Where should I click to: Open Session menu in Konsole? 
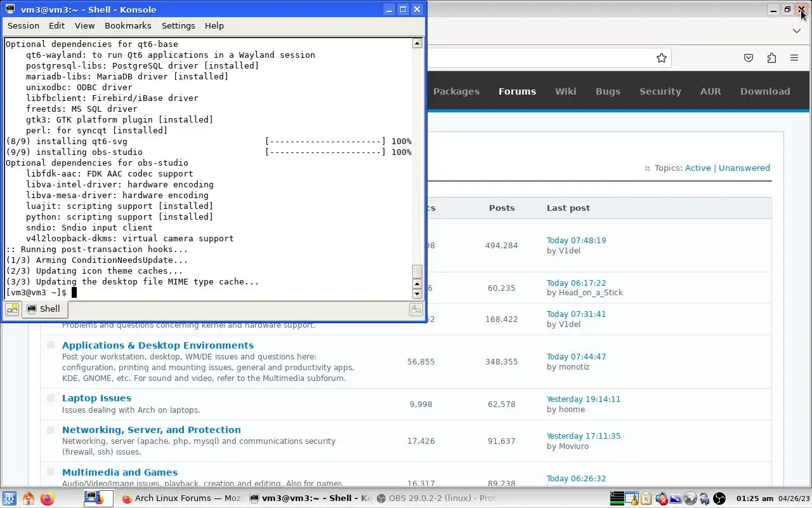(23, 25)
